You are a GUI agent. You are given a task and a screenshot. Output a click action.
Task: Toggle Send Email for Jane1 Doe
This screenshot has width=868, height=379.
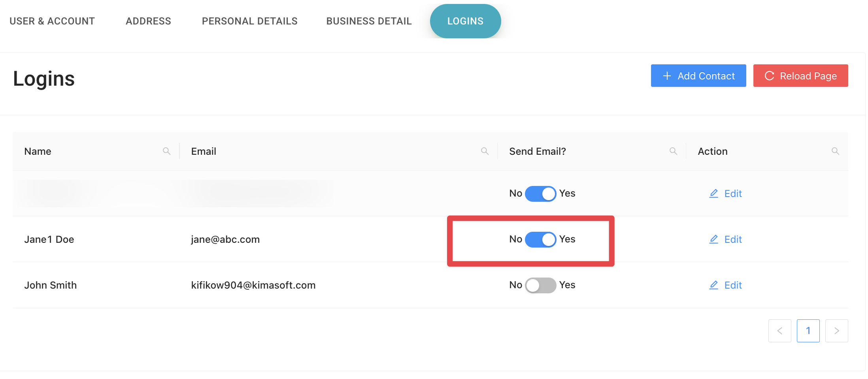tap(540, 239)
